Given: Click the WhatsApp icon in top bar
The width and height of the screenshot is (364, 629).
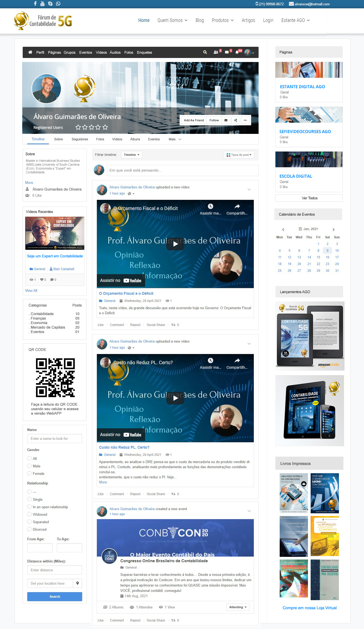Looking at the screenshot, I should (x=58, y=4).
